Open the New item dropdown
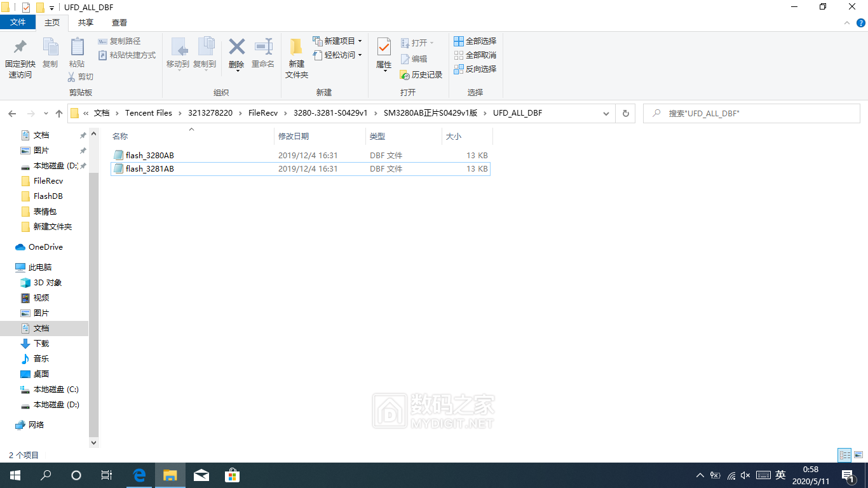 tap(337, 41)
